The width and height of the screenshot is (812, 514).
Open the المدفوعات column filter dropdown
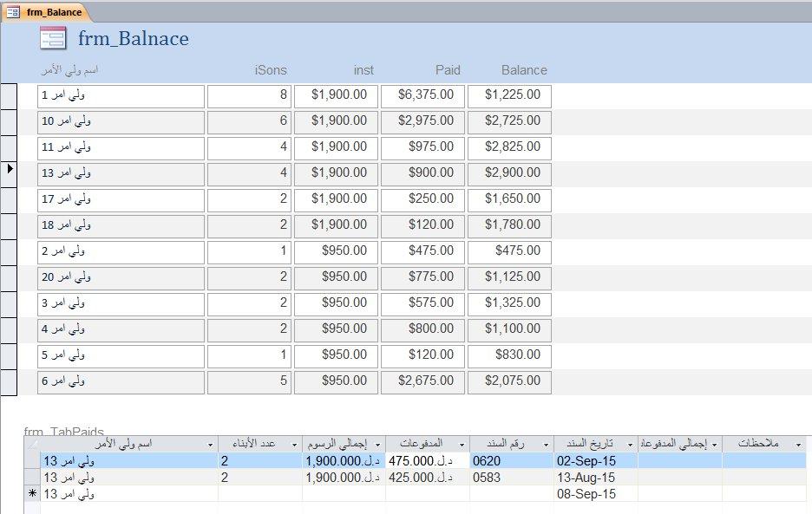(x=462, y=445)
